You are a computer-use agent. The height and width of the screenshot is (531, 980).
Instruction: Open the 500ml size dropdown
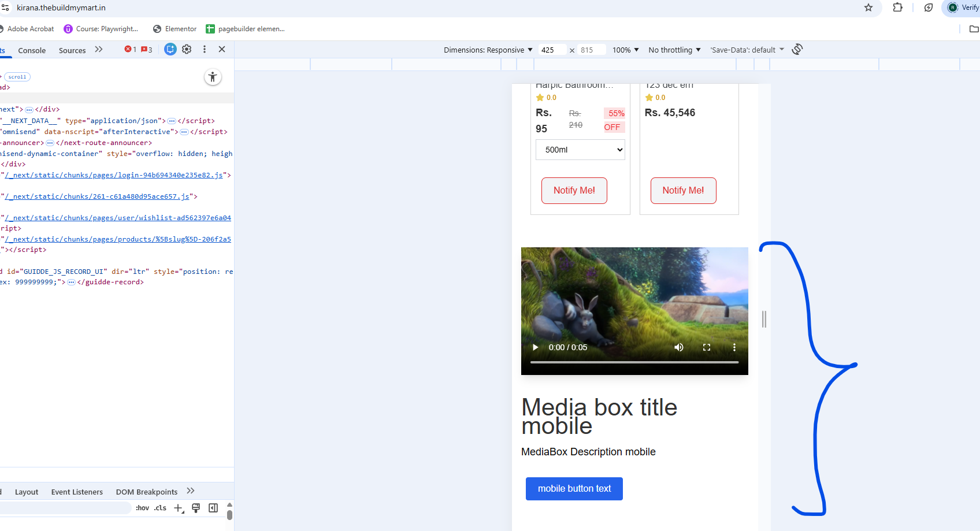pos(580,150)
